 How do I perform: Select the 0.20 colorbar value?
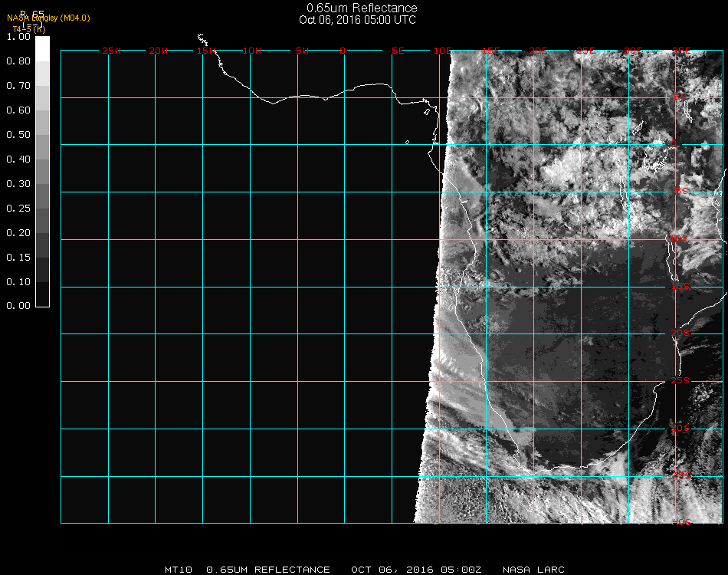coord(18,233)
